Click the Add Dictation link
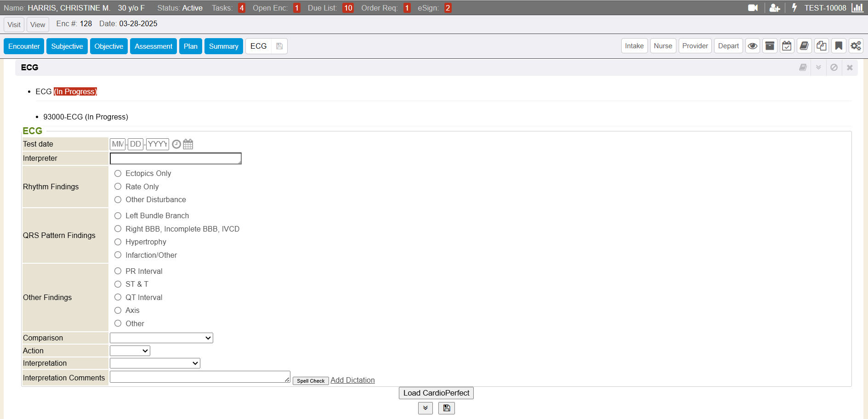The height and width of the screenshot is (419, 868). (x=352, y=380)
